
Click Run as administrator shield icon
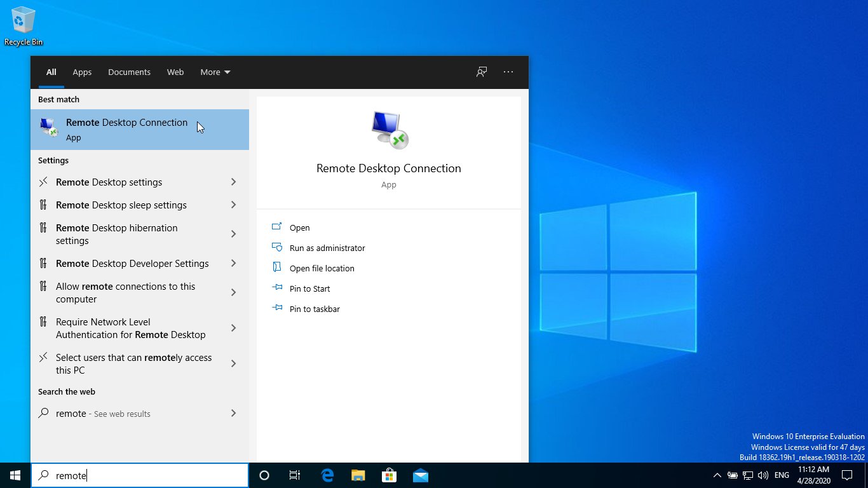tap(276, 247)
